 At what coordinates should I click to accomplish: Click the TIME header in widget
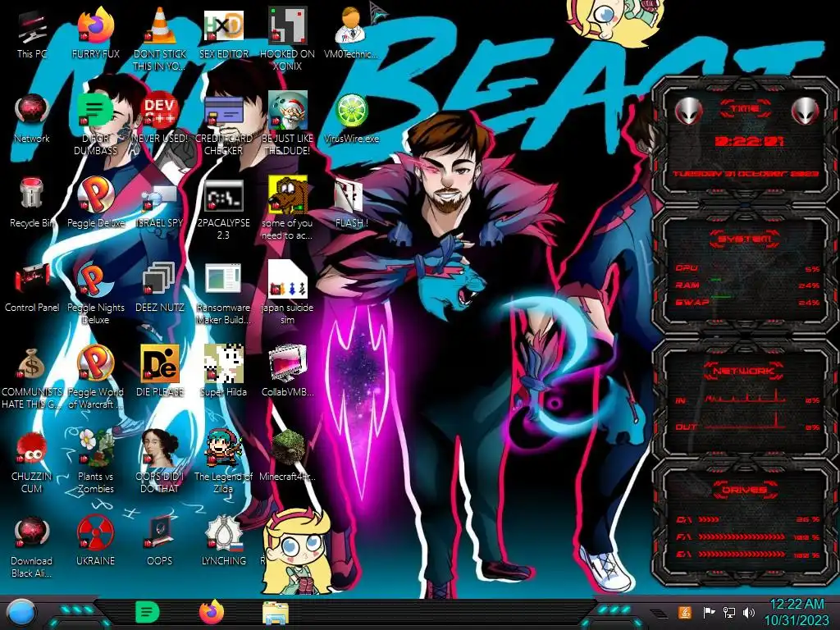point(745,109)
